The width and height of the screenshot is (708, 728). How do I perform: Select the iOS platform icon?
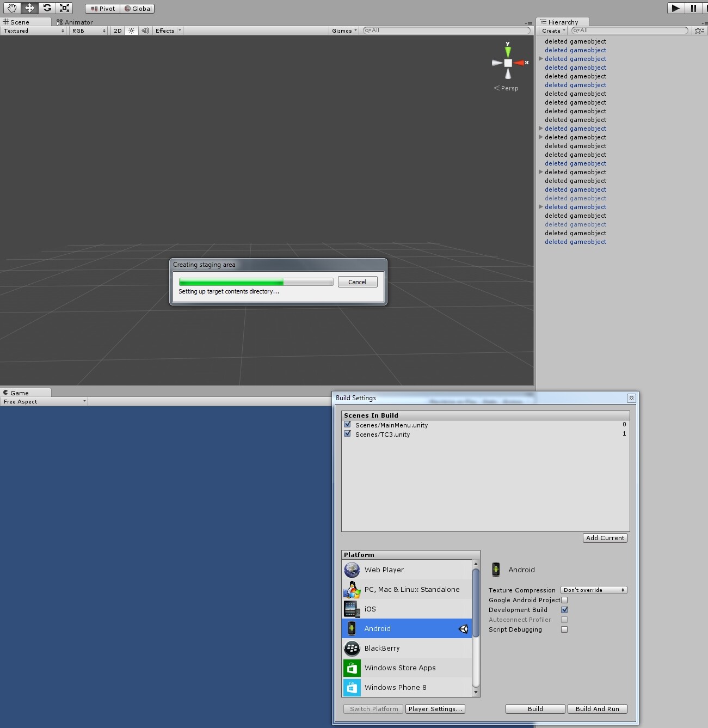tap(352, 609)
